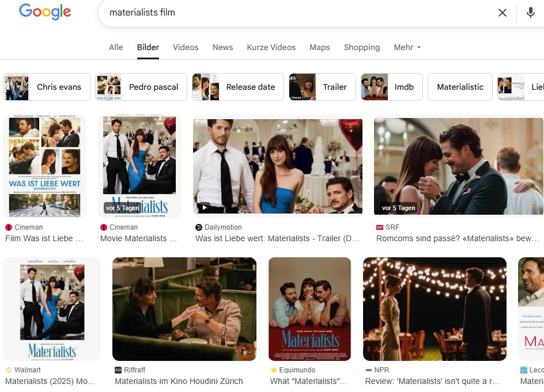Click the NPR source name
544x392 pixels.
381,370
